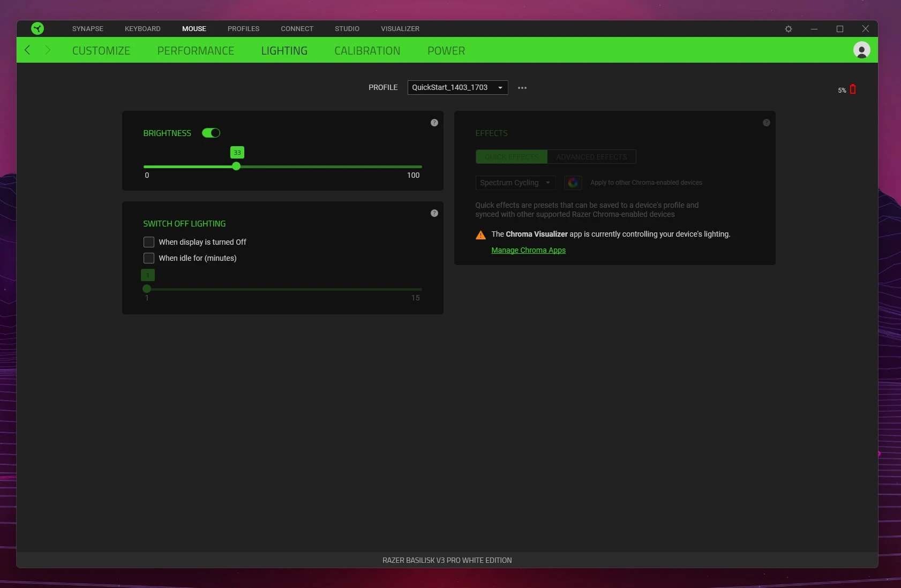
Task: Click the back navigation arrow
Action: 28,50
